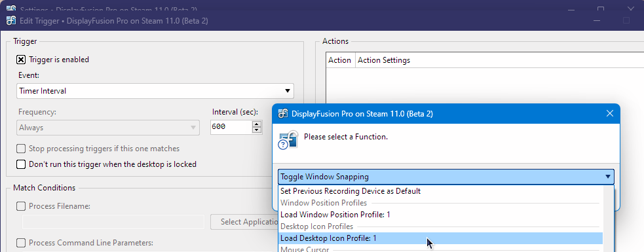
Task: Enable Process Command Line Parameters condition
Action: click(x=20, y=243)
